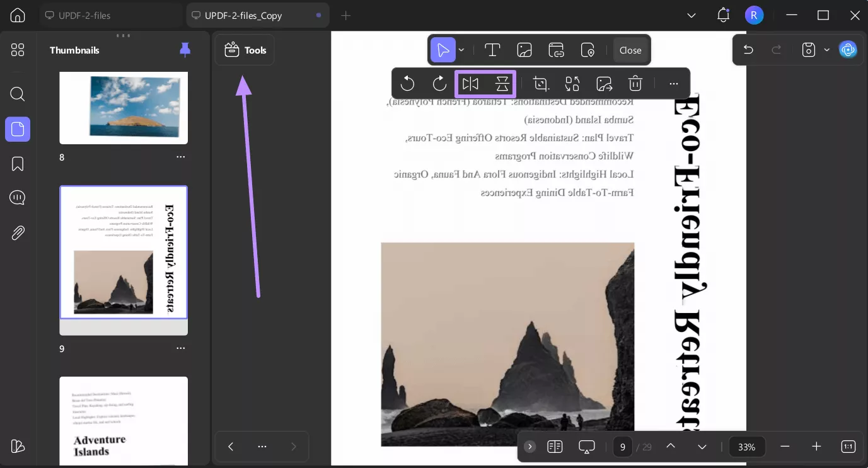The width and height of the screenshot is (868, 468).
Task: Open the Tools menu button
Action: 245,50
